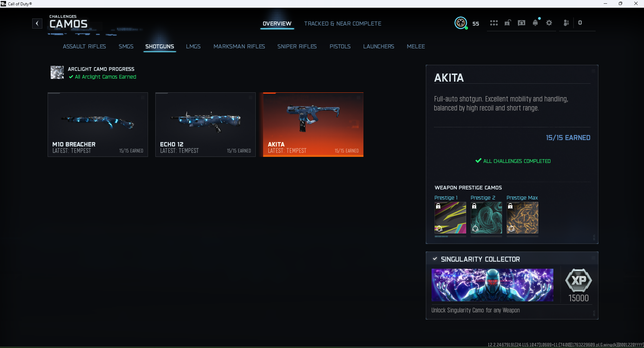Open the settings gear icon
Screen dimensions: 644x348
tap(549, 23)
